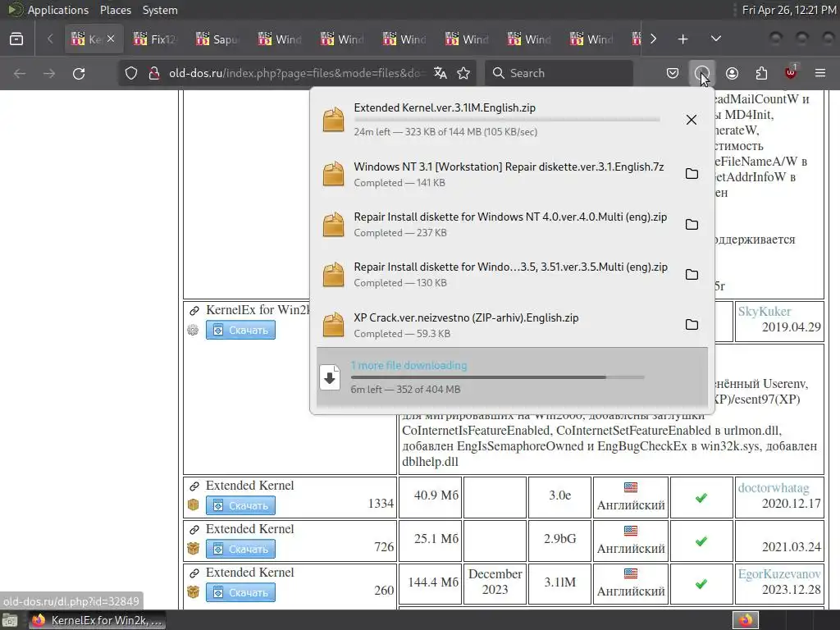Click the translate page icon
840x630 pixels.
(441, 73)
